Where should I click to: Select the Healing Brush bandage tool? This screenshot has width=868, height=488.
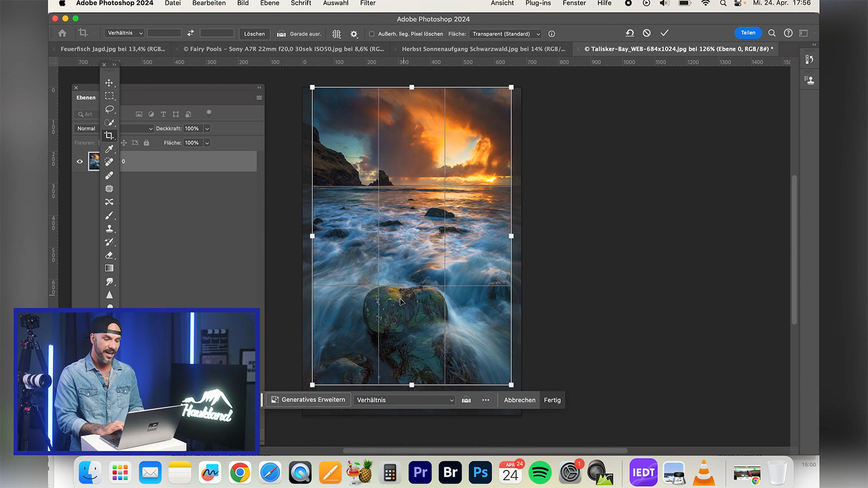[109, 175]
